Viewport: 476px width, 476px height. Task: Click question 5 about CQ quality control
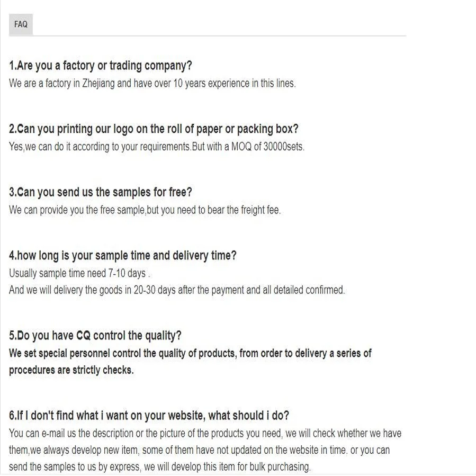pos(95,335)
